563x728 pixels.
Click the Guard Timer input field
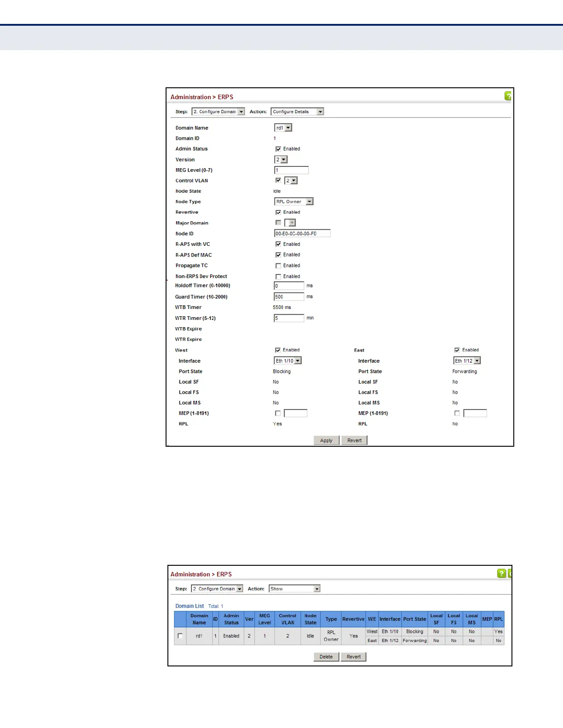(289, 297)
